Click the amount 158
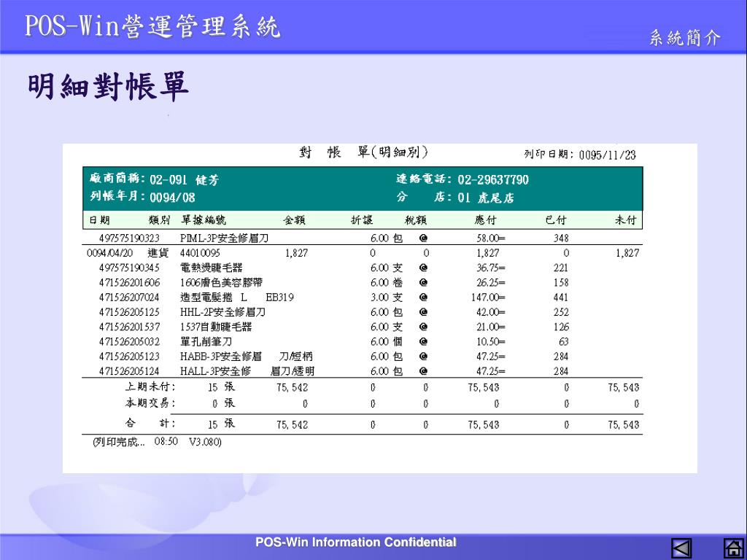Viewport: 747px width, 560px height. click(561, 282)
